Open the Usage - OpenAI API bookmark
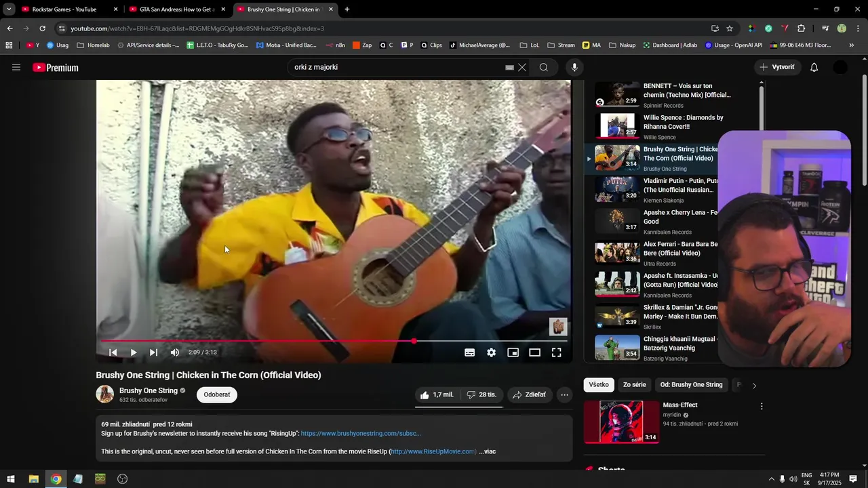868x488 pixels. [x=734, y=45]
